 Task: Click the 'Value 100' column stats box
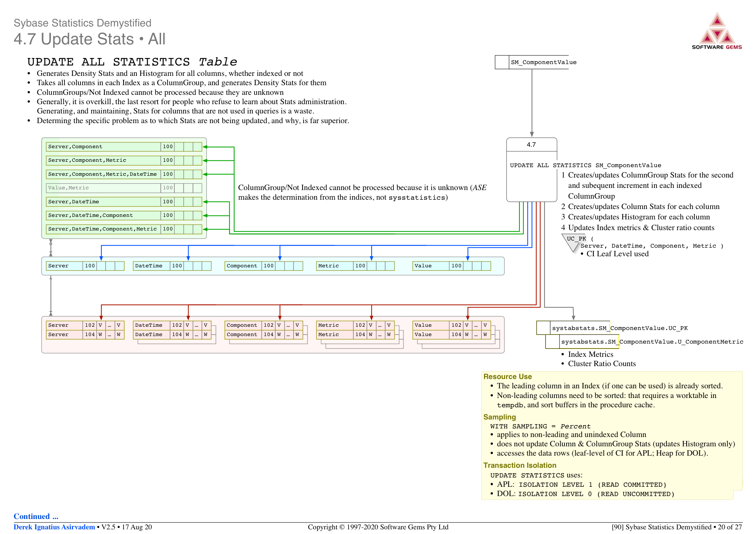point(452,266)
